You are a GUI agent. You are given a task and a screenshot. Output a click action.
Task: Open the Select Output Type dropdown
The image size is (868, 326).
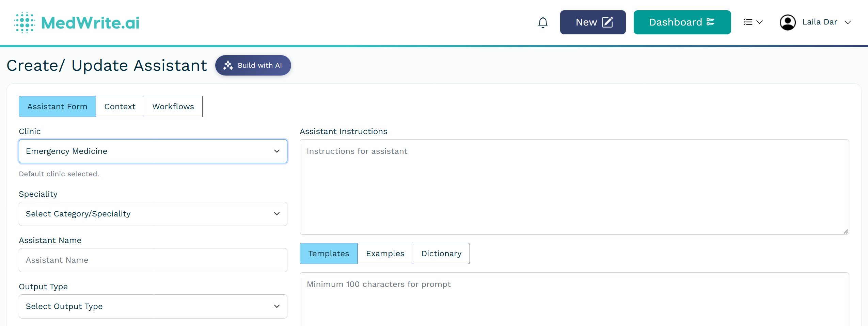[153, 306]
